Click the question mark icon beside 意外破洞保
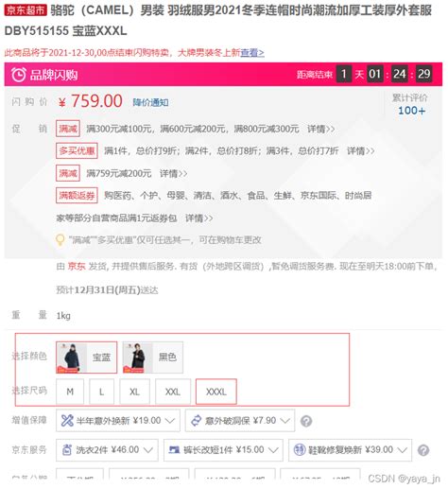Image resolution: width=448 pixels, height=489 pixels. 306,421
